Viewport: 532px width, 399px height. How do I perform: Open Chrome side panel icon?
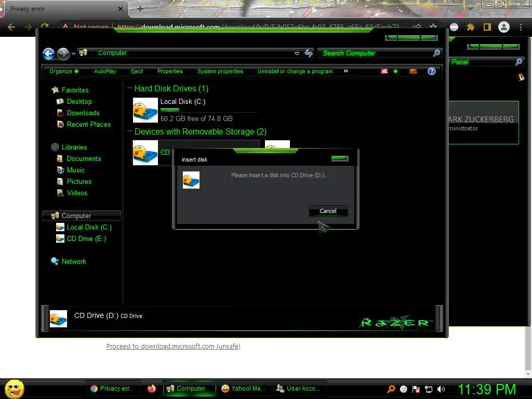[487, 27]
